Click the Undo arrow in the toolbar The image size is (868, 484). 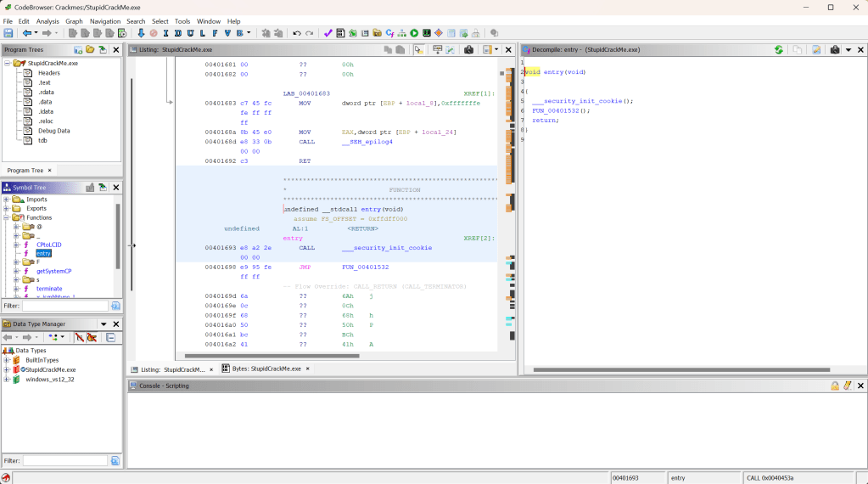(x=297, y=33)
